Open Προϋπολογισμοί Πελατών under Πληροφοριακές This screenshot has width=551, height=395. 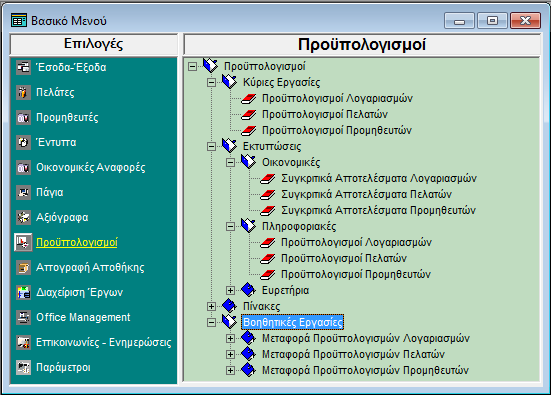point(344,258)
